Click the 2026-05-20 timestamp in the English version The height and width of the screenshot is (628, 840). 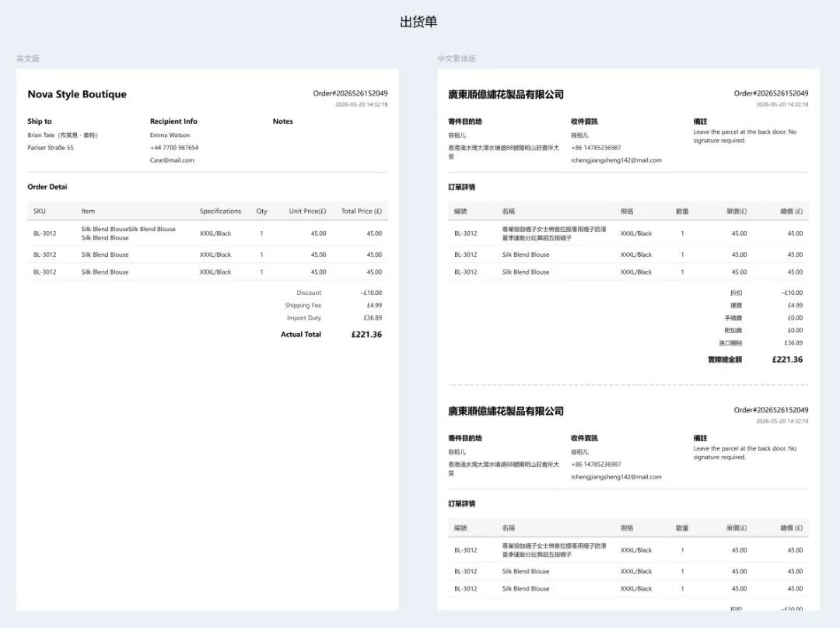(x=362, y=104)
